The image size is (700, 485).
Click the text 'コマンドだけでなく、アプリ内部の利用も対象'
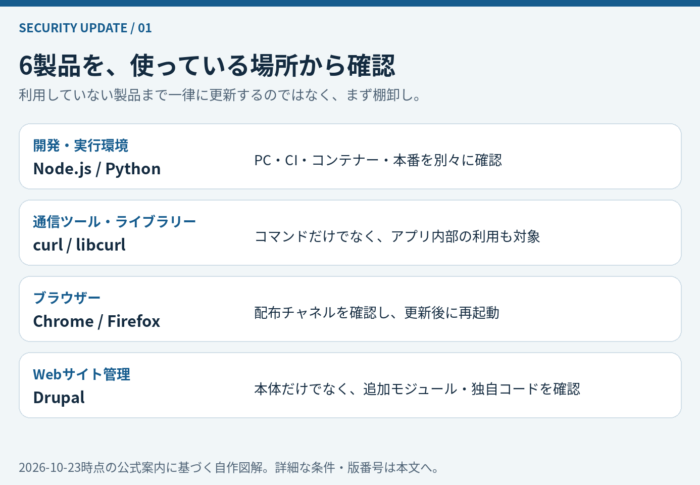tap(397, 236)
